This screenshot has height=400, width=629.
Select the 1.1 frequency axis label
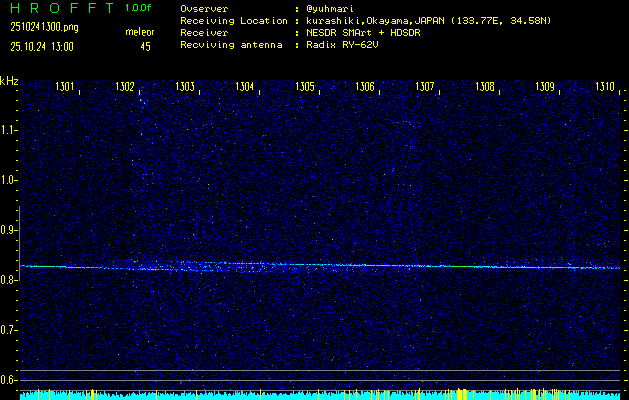[x=9, y=130]
